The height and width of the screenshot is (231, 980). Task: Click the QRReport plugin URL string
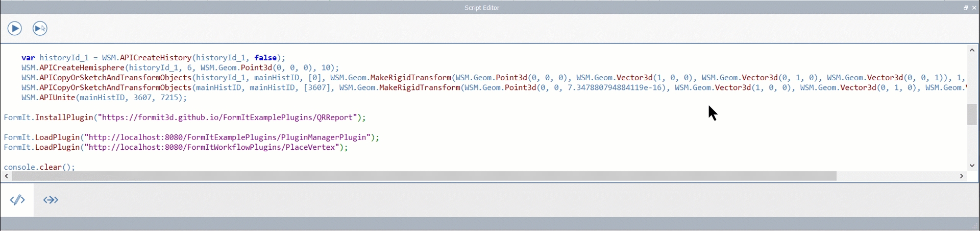[228, 118]
